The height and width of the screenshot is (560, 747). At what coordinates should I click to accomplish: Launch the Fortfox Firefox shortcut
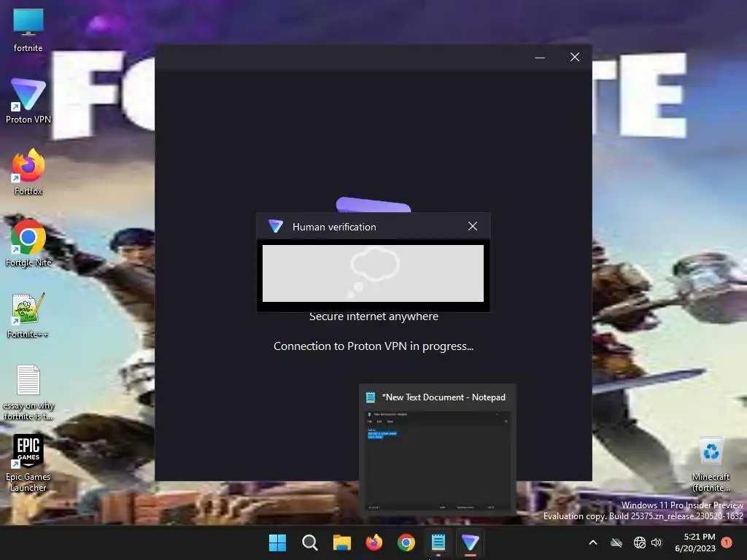click(28, 172)
